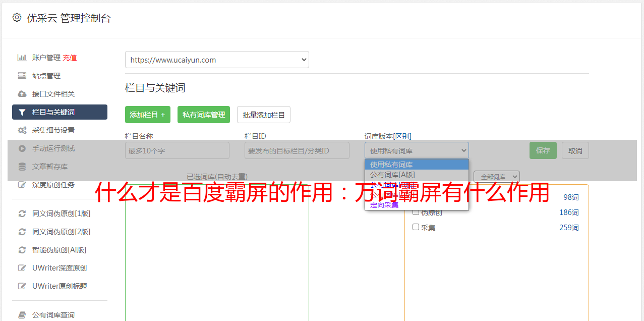The height and width of the screenshot is (321, 644).
Task: Click the filter icon beside 栏目与关键词
Action: click(x=22, y=112)
